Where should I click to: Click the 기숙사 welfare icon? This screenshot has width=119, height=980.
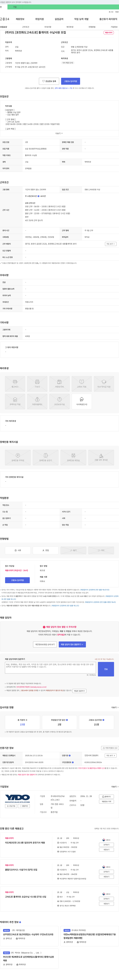[x=37, y=384]
